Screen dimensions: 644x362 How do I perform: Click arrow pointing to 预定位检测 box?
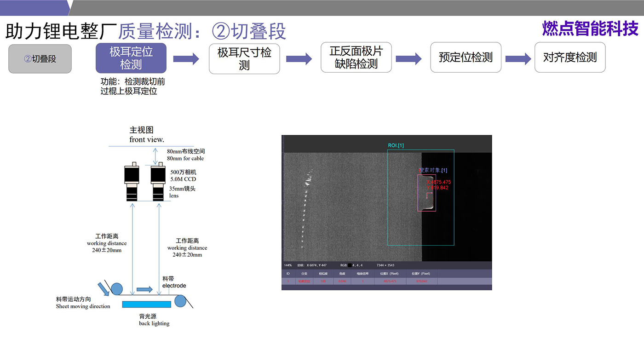pos(408,58)
